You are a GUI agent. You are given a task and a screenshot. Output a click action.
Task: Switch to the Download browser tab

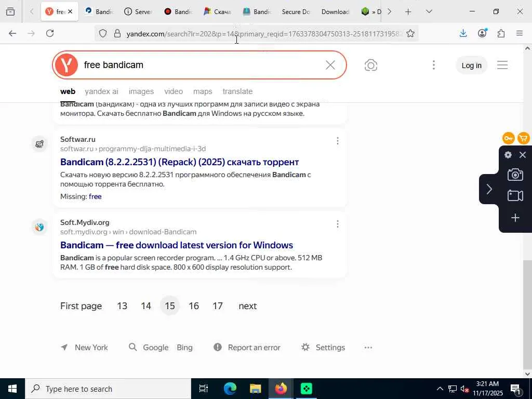click(x=335, y=12)
